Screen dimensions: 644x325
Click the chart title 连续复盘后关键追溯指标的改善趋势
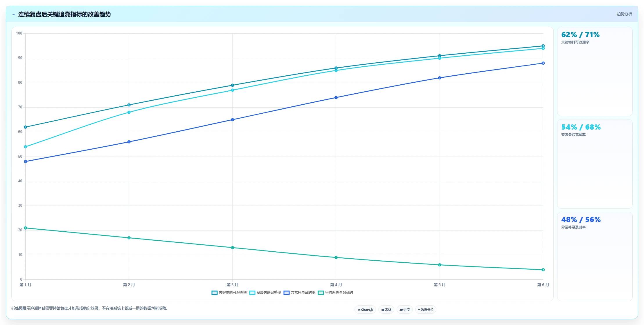click(x=64, y=14)
